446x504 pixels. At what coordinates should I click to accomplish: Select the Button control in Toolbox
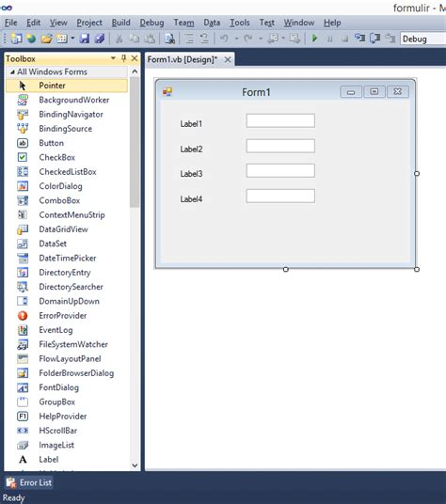67,143
